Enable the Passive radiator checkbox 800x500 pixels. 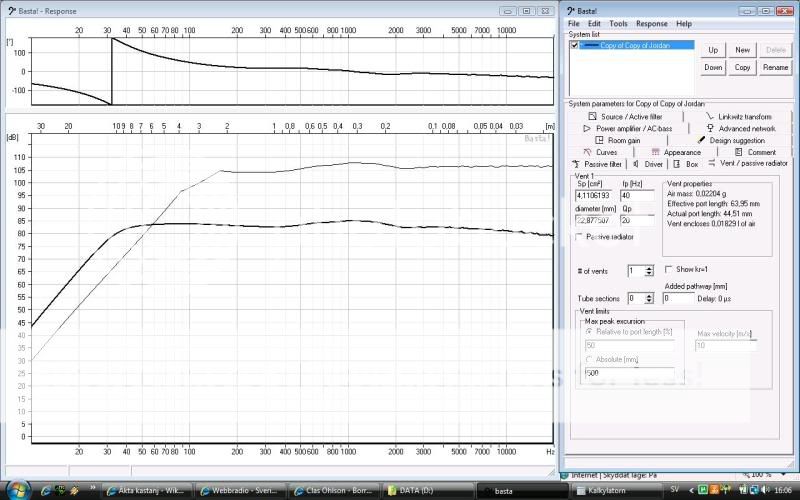(x=581, y=236)
